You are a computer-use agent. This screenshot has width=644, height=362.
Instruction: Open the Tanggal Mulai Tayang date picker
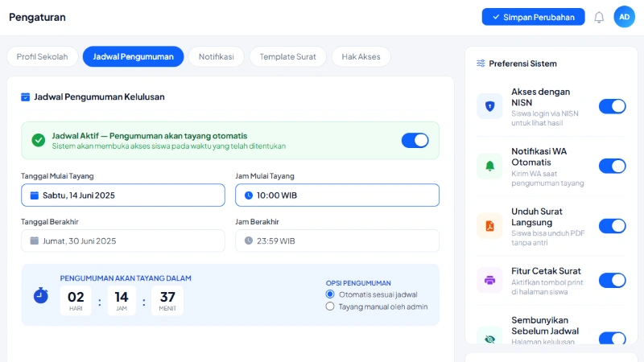pos(123,195)
